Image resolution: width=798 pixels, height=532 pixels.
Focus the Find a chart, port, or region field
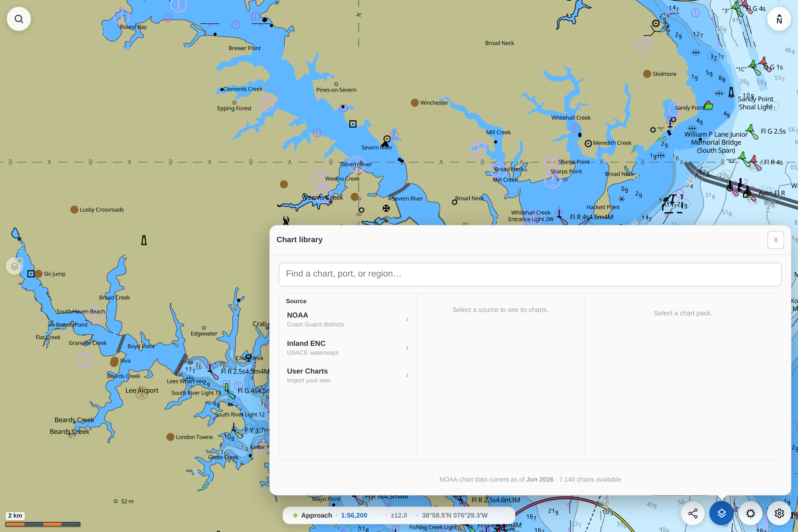coord(530,274)
